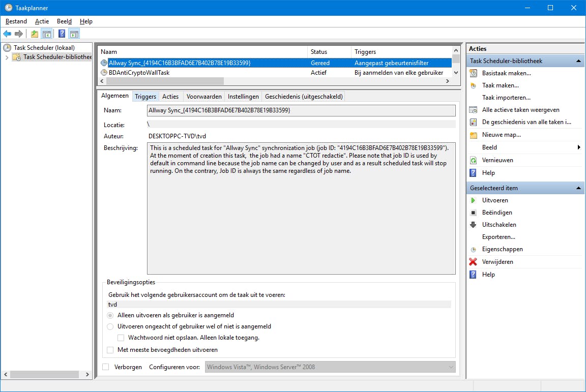Open the Help menu in menu bar

[x=86, y=21]
